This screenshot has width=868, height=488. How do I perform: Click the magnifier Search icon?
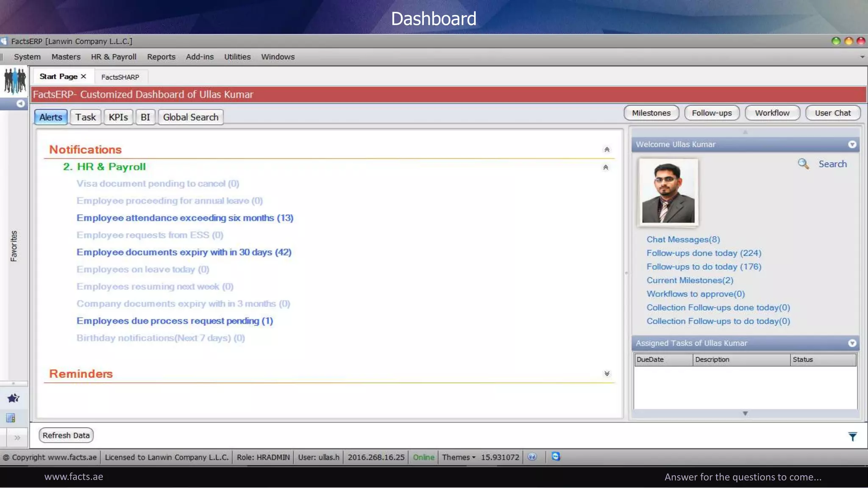point(803,164)
